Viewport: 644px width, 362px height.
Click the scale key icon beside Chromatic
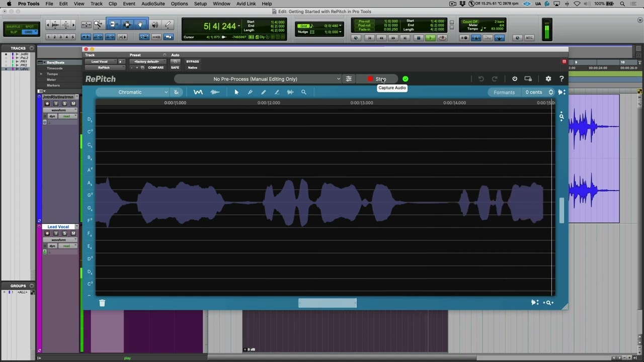[177, 92]
